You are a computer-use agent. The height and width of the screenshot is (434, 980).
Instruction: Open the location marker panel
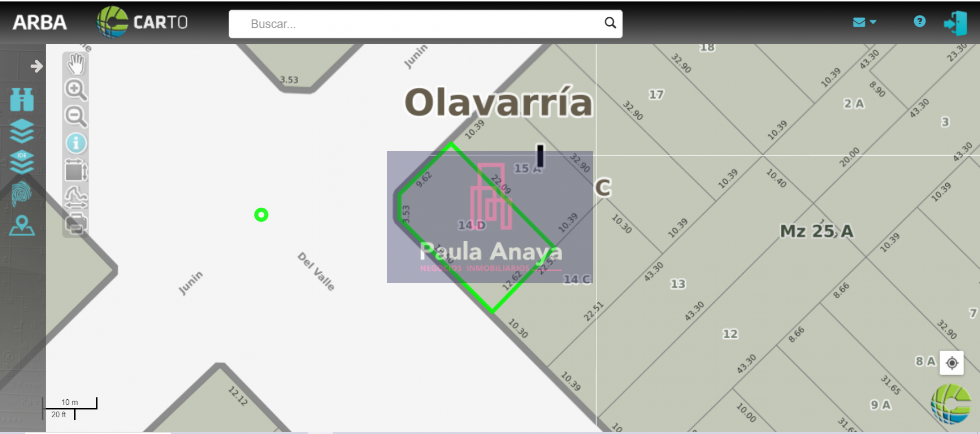pyautogui.click(x=22, y=225)
